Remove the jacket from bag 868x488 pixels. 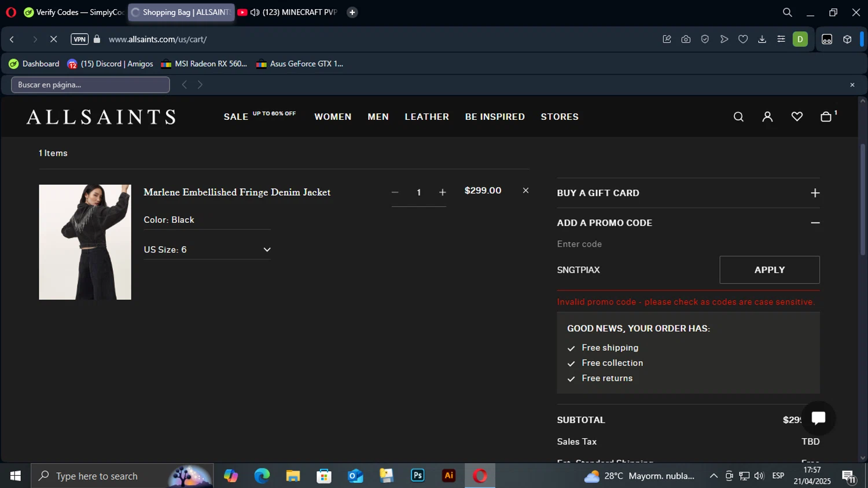click(x=525, y=190)
